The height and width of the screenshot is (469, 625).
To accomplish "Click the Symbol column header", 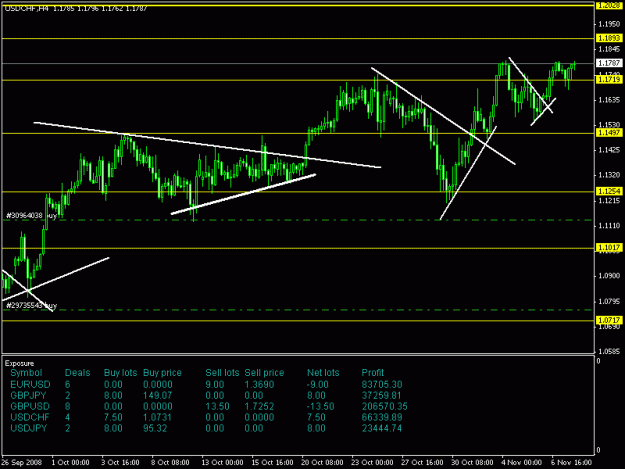I will tap(26, 373).
